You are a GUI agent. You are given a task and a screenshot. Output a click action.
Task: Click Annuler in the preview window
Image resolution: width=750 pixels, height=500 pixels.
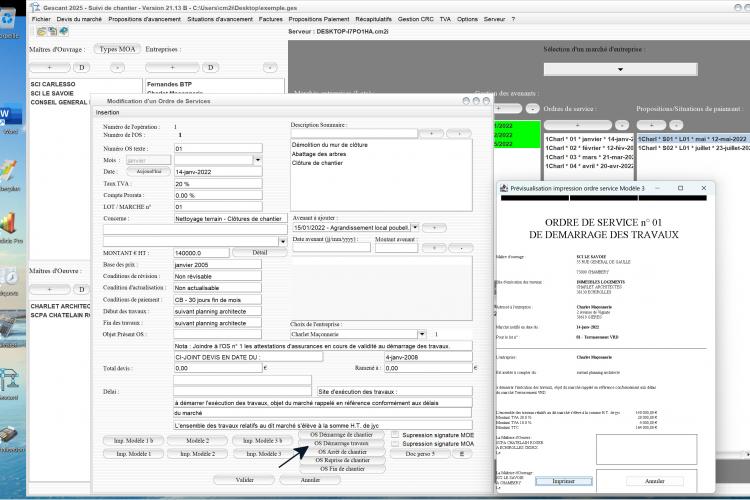point(655,481)
